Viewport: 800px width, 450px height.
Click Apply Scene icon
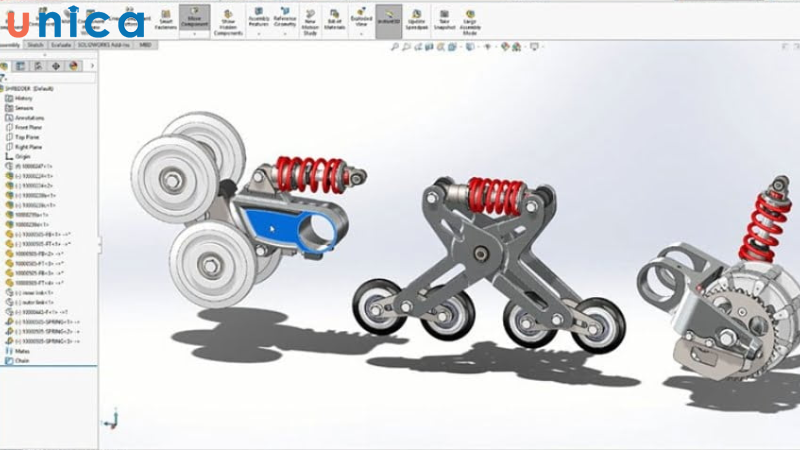pos(516,47)
